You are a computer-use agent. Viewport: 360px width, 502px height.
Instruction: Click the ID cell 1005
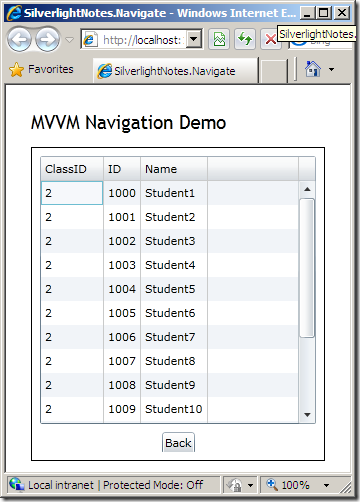pos(122,313)
